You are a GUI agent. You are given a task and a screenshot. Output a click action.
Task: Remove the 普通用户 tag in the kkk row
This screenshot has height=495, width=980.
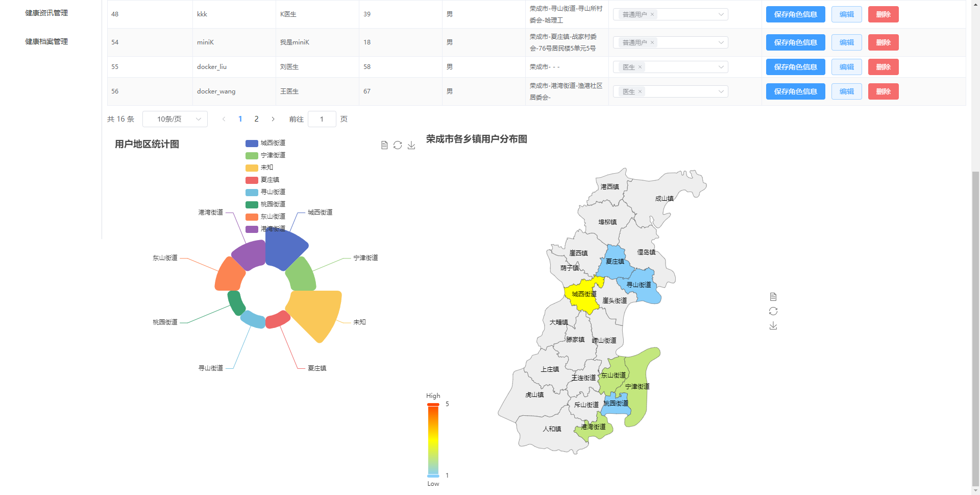pos(652,14)
